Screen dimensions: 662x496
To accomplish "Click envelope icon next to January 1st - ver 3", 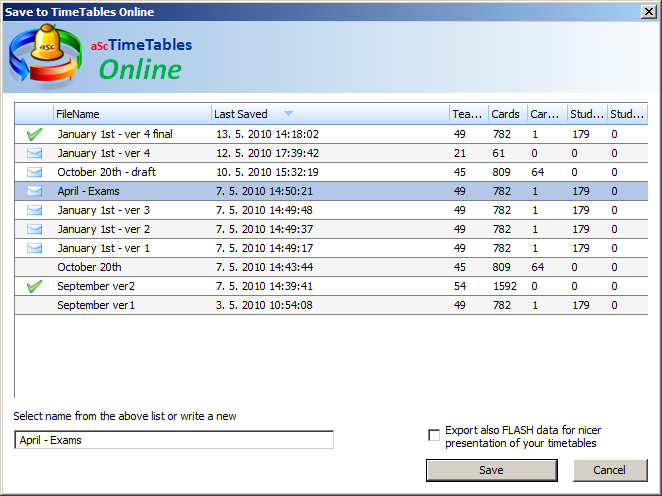I will 35,210.
